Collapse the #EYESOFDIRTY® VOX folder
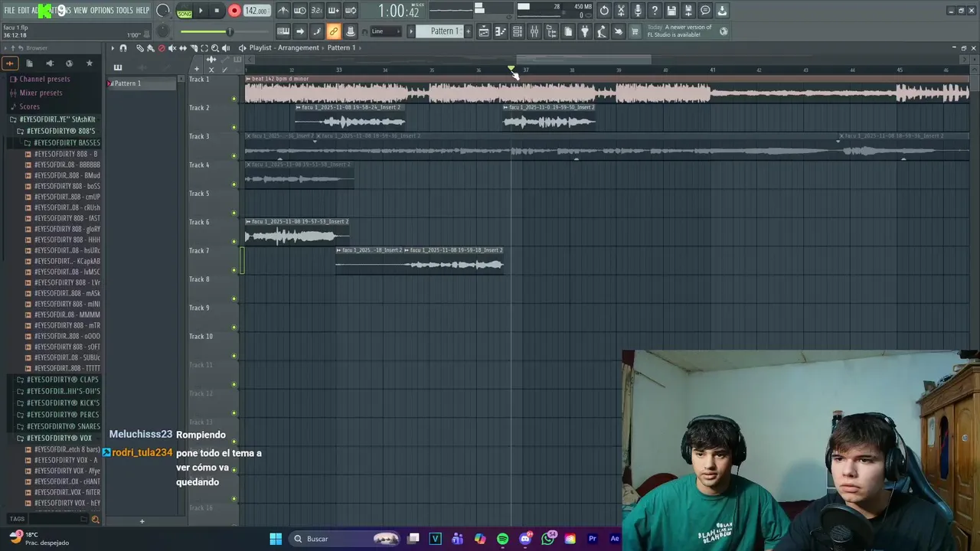The image size is (980, 551). [x=54, y=439]
